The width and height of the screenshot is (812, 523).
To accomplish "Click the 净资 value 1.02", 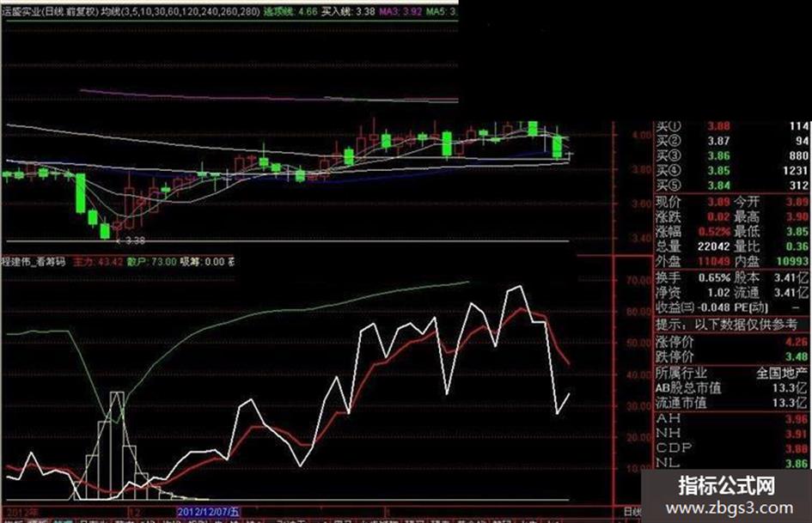I will [x=719, y=293].
